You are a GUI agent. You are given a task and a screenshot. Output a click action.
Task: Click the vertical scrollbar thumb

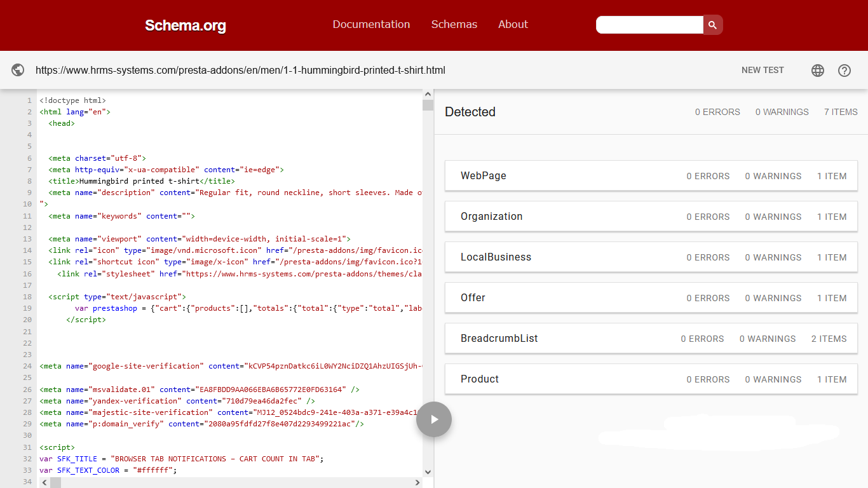coord(428,105)
